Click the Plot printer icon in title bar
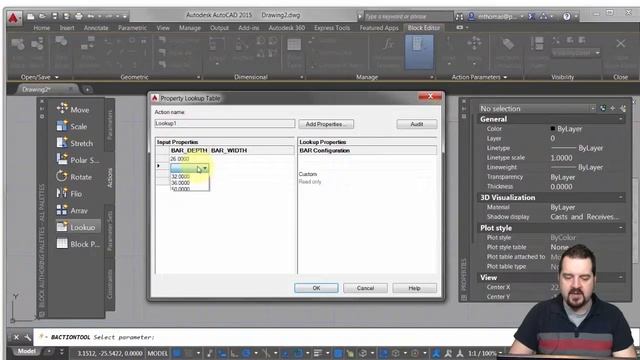This screenshot has height=360, width=640. click(79, 16)
